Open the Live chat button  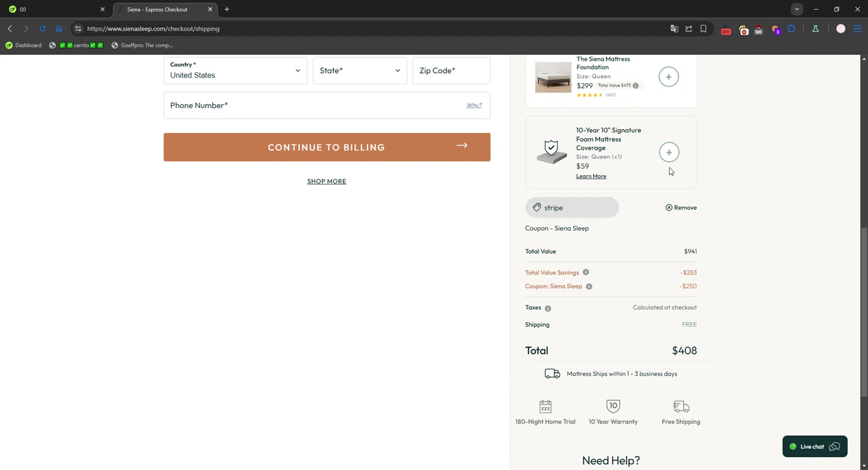click(x=815, y=446)
